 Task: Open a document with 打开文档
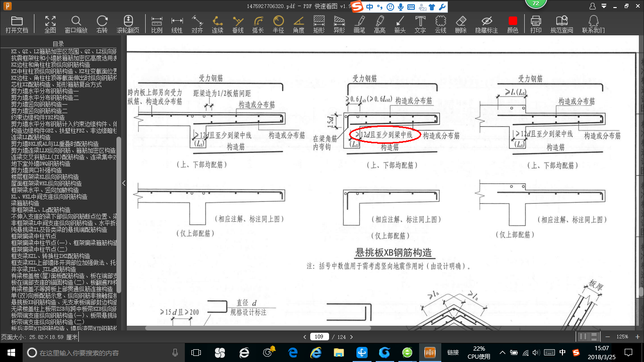click(x=17, y=25)
